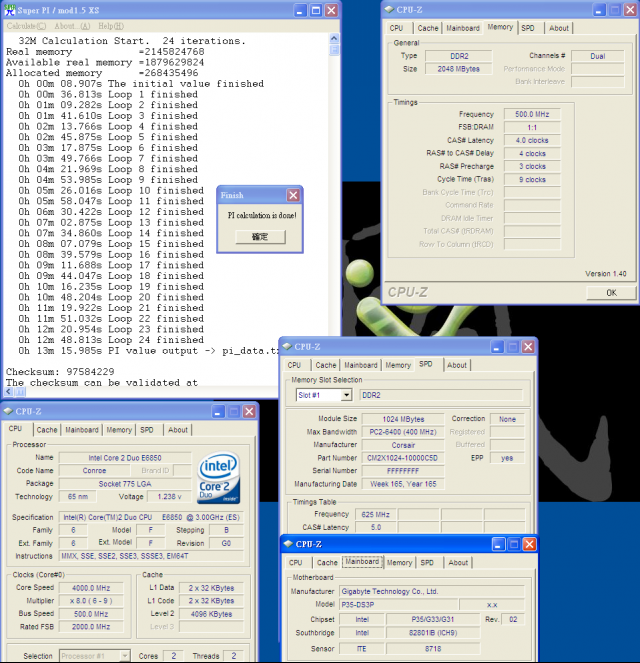Image resolution: width=640 pixels, height=663 pixels.
Task: Click the CPU-Z SPD window title icon
Action: click(x=287, y=346)
